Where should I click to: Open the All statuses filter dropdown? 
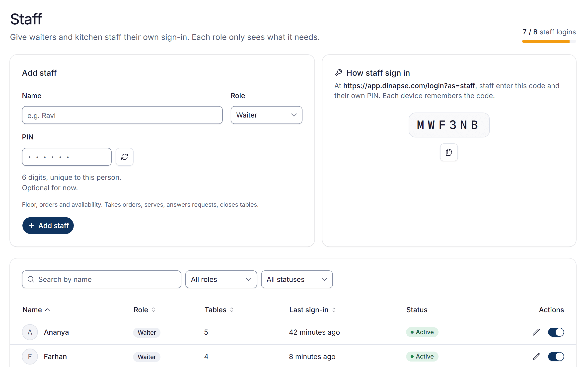click(297, 279)
